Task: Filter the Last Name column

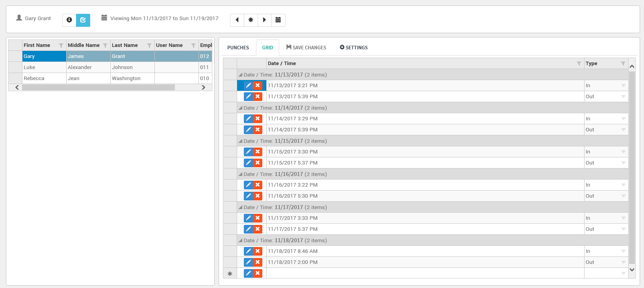Action: click(x=149, y=45)
